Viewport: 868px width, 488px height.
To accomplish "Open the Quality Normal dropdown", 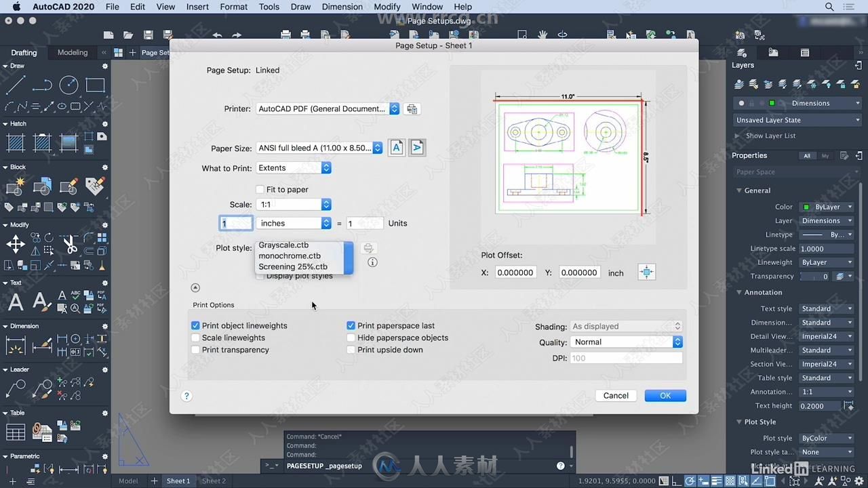I will 626,342.
